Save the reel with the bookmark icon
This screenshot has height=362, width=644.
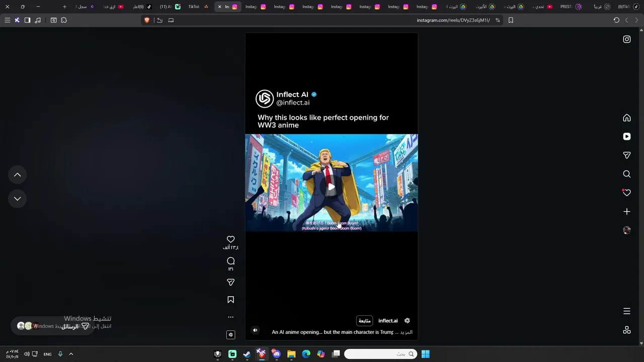pyautogui.click(x=231, y=300)
